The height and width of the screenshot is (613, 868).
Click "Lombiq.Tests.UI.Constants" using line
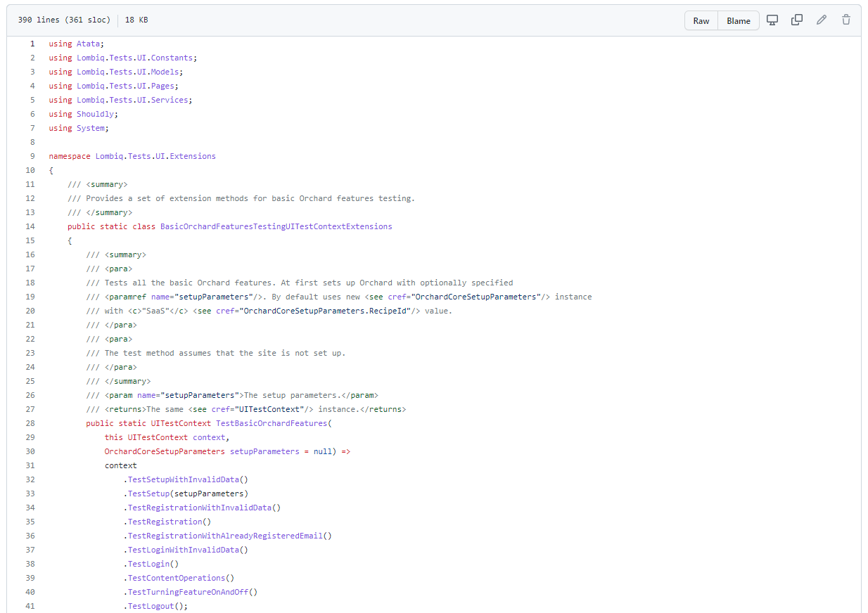[123, 58]
